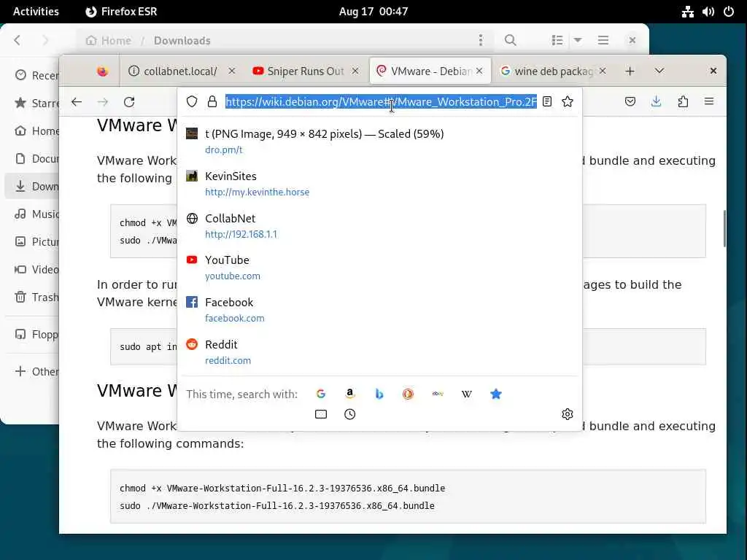Bookmark this page with the star icon
Screen dimensions: 747x560
pos(567,101)
